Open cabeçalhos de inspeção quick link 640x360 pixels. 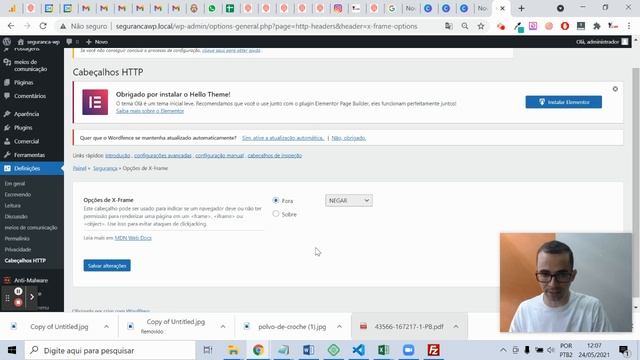(x=275, y=156)
